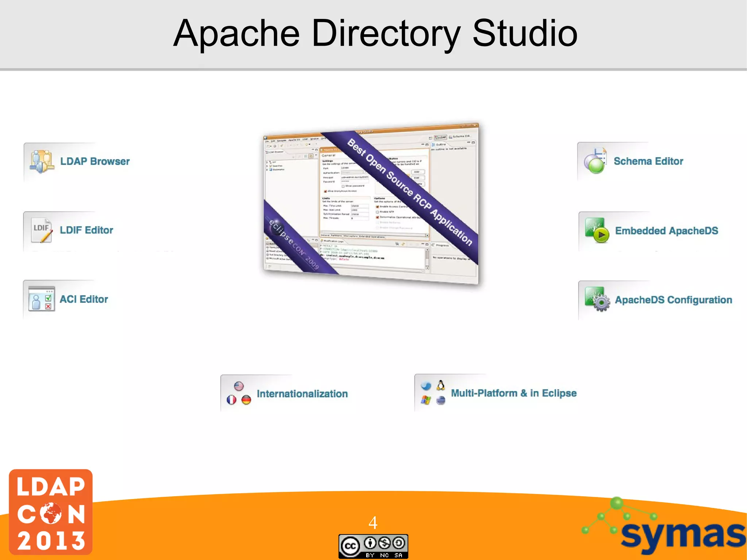Open the Embedded ApacheDS label
747x560 pixels.
point(666,231)
